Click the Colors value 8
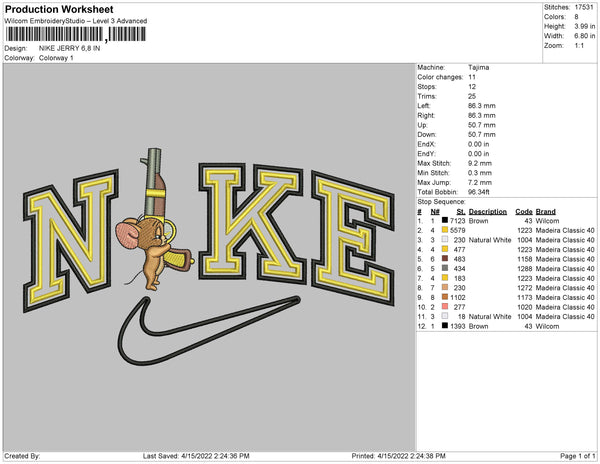This screenshot has width=600, height=464. [x=576, y=17]
